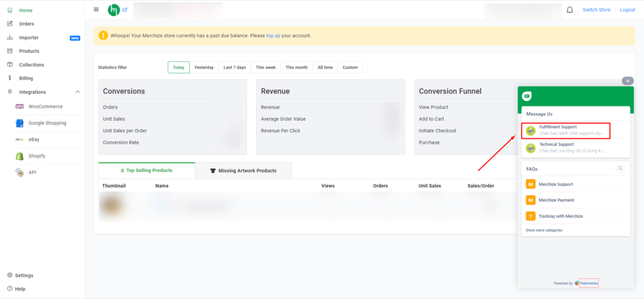The height and width of the screenshot is (299, 644).
Task: Toggle the hamburger menu icon
Action: [x=96, y=9]
